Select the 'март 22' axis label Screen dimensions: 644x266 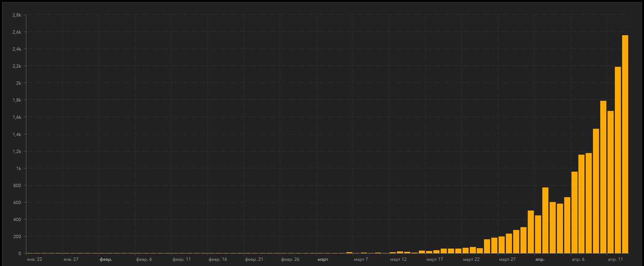tap(471, 260)
